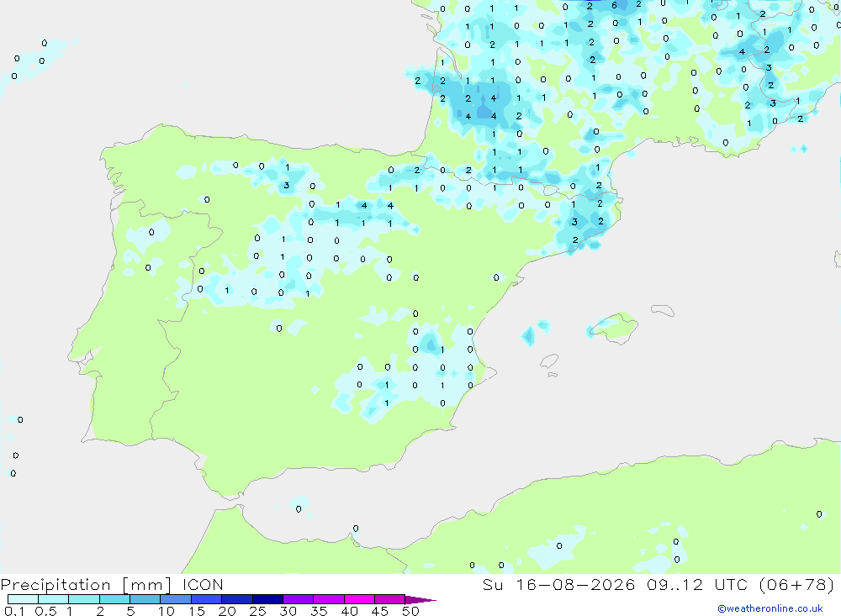Pick the 10–15 mm legend color swatch
Viewport: 841px width, 616px height.
click(176, 599)
